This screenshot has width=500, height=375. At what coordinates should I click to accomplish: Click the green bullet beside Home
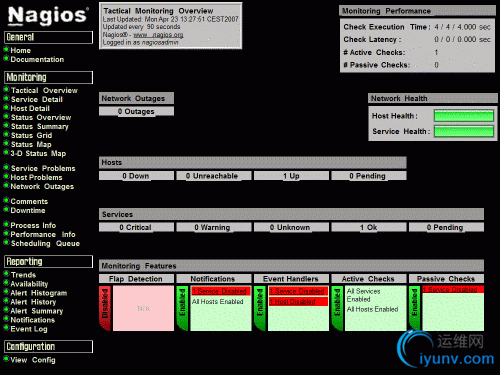click(6, 50)
